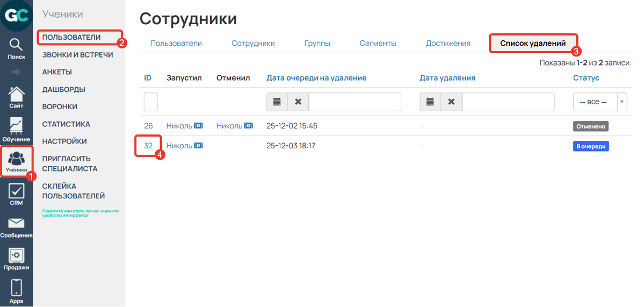The width and height of the screenshot is (644, 307).
Task: Click the Отменил column header
Action: coord(233,77)
